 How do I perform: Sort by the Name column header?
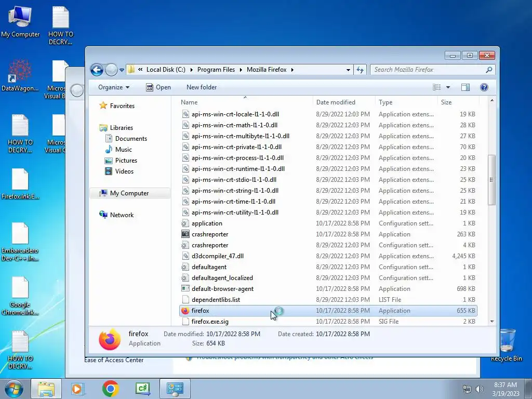click(x=245, y=102)
